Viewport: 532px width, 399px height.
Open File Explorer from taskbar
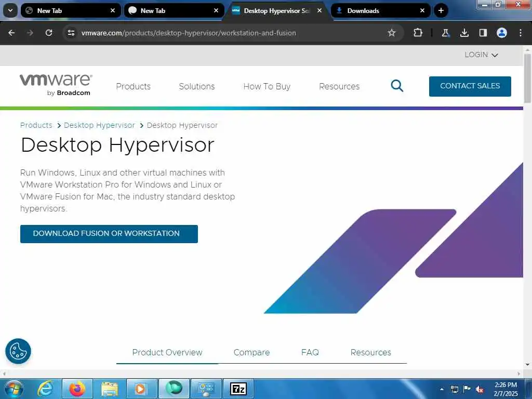(109, 389)
